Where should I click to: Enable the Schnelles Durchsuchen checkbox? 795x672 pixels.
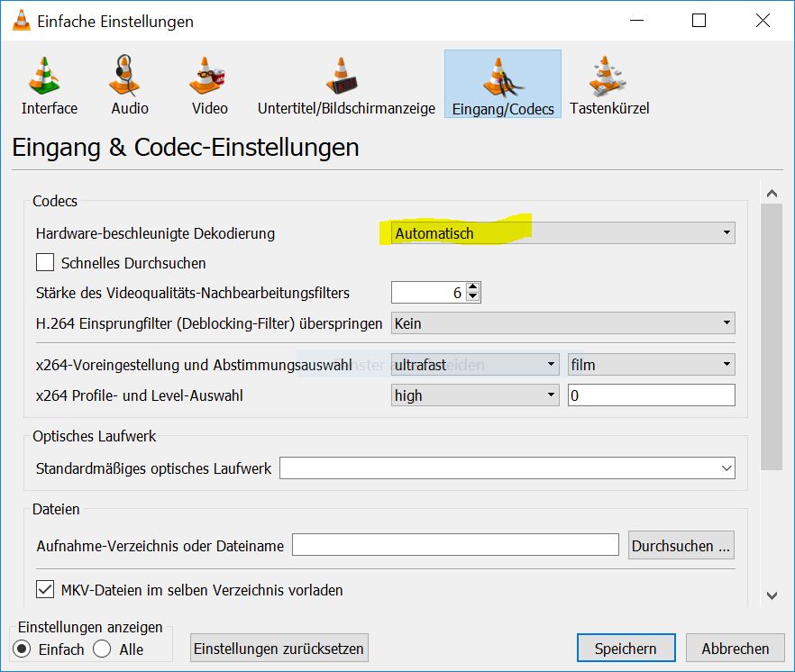(45, 262)
